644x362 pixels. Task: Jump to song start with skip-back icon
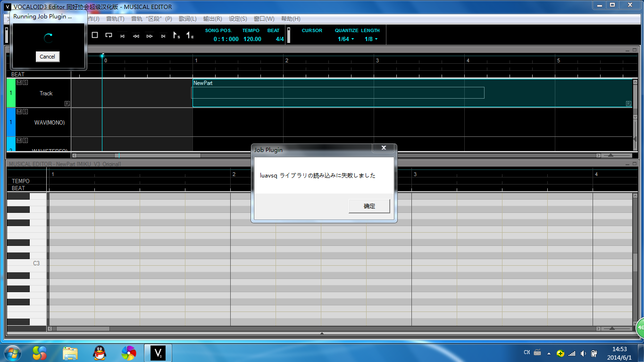122,36
